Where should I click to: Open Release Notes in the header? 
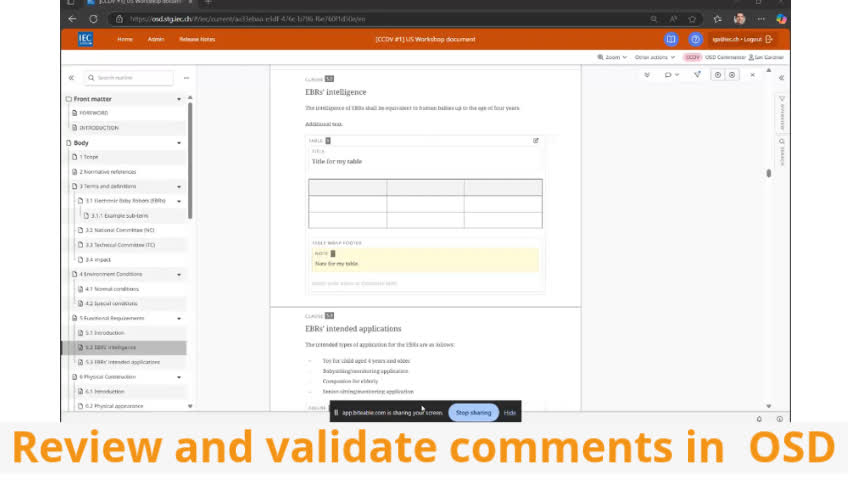[x=196, y=39]
